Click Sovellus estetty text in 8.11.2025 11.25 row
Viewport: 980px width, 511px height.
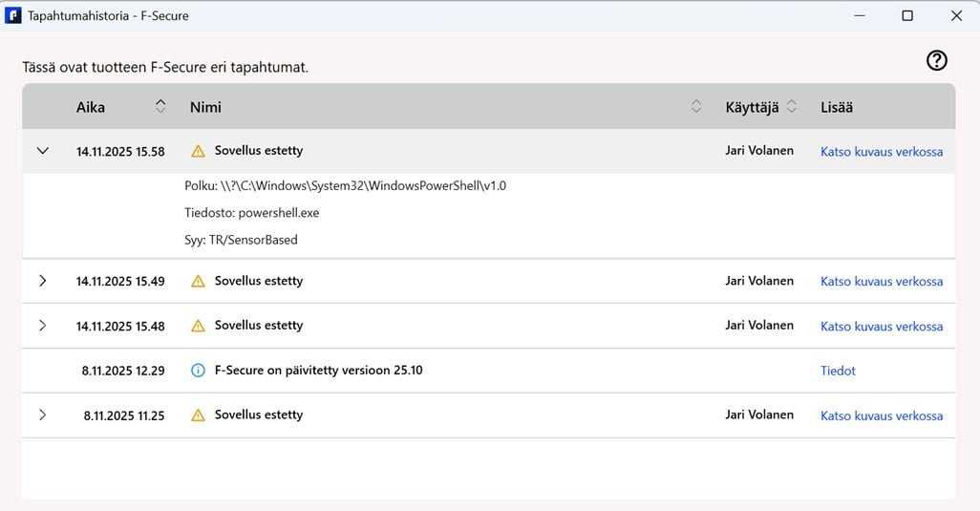(259, 415)
